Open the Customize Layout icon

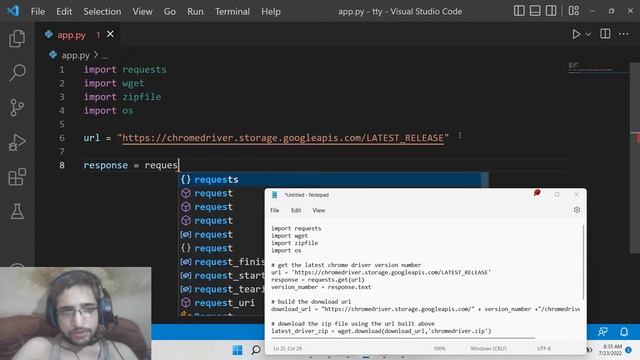pyautogui.click(x=573, y=11)
